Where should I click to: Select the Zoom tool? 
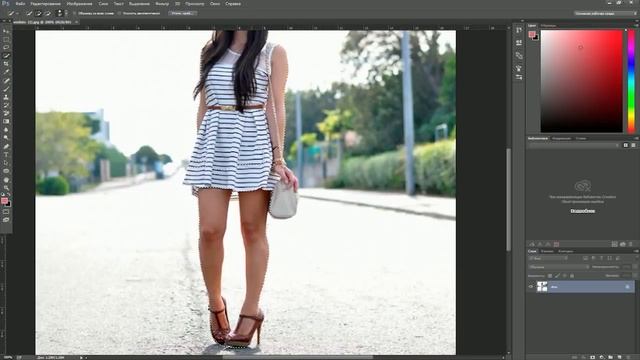pyautogui.click(x=6, y=188)
